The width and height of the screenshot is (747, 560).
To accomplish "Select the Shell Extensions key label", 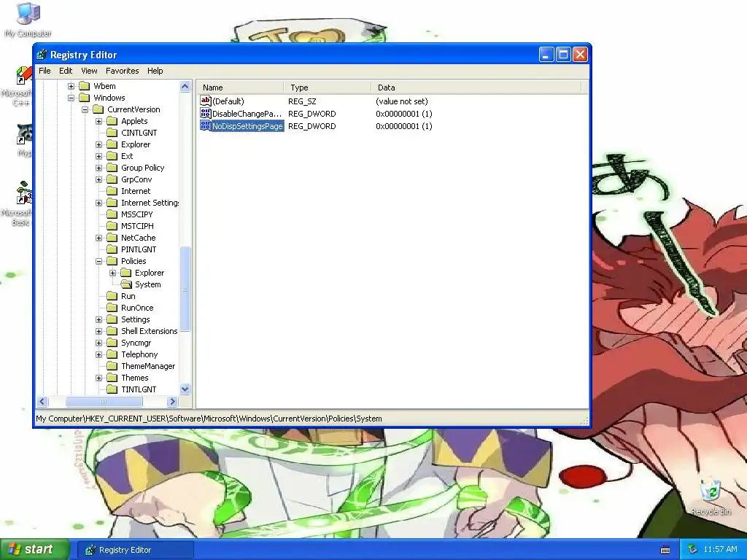I will click(x=149, y=331).
